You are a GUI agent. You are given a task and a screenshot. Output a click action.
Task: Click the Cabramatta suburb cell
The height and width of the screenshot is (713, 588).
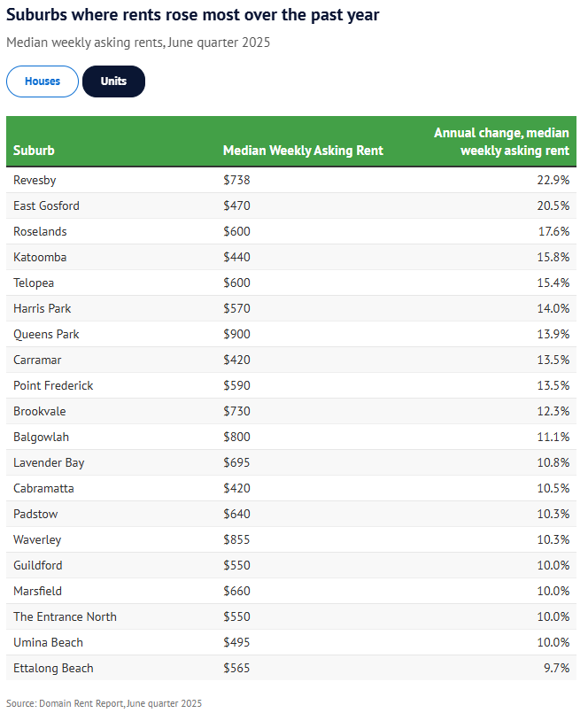44,488
